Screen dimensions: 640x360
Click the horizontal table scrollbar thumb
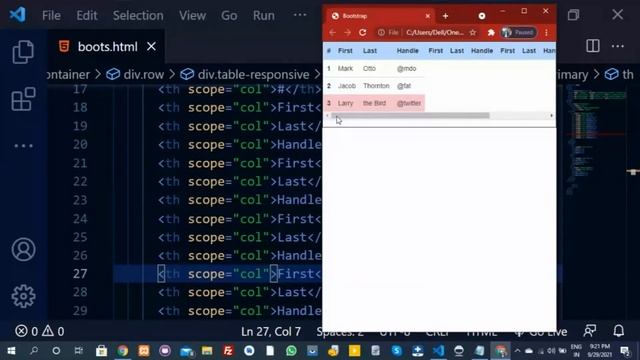click(x=412, y=116)
